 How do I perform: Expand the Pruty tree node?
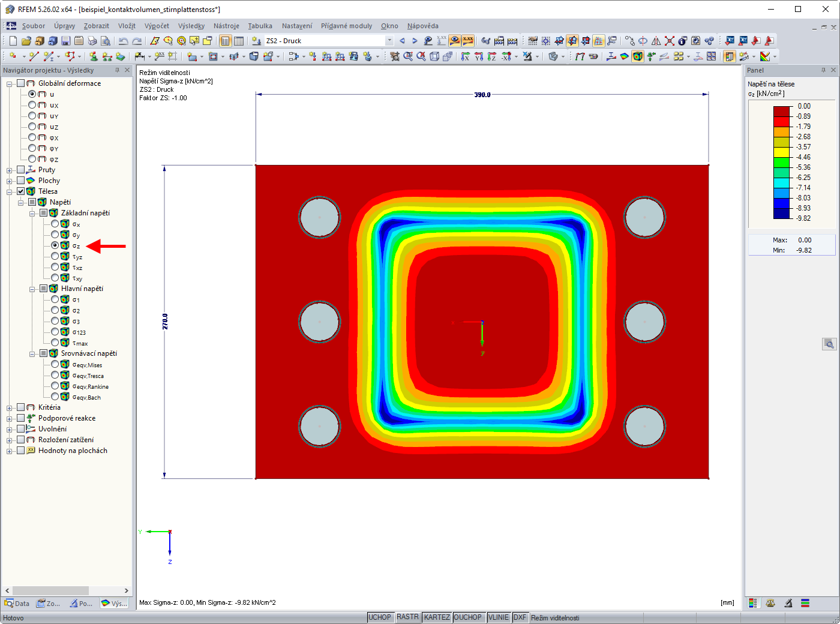coord(10,170)
